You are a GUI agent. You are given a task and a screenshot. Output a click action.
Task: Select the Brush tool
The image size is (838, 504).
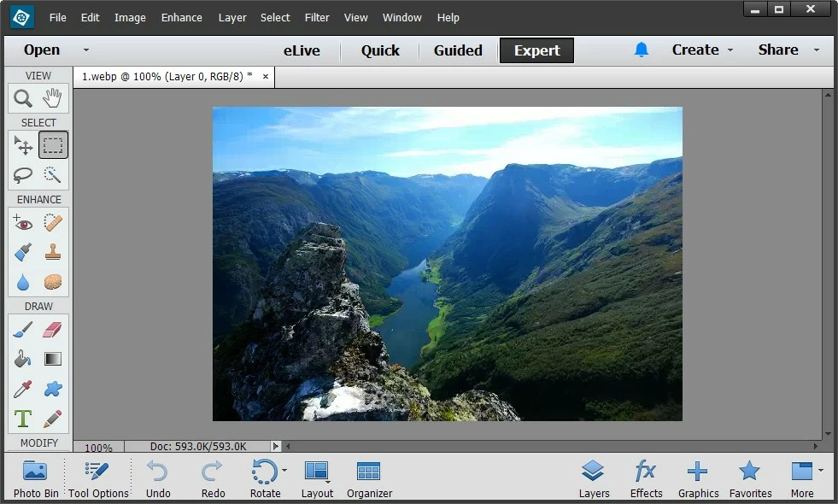point(23,329)
